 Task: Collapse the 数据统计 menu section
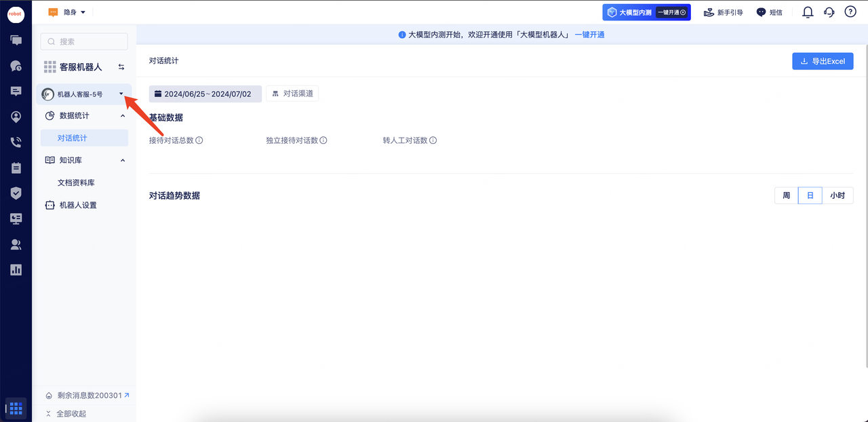(x=123, y=115)
